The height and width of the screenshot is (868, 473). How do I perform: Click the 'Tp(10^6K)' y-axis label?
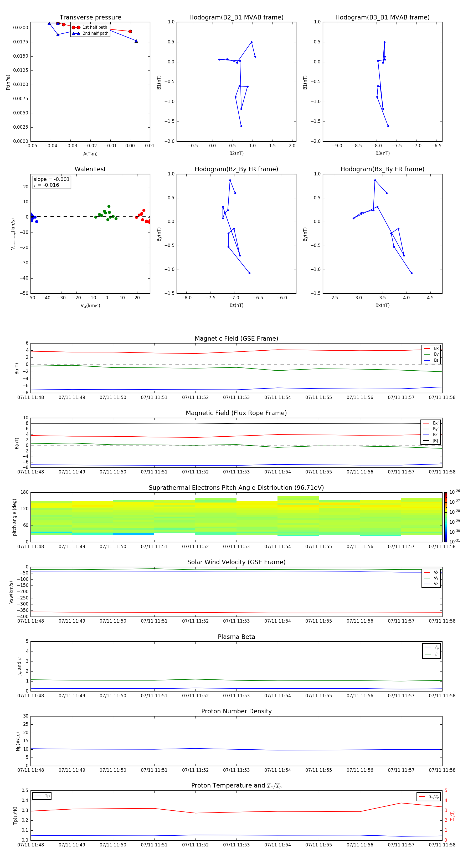[x=15, y=815]
